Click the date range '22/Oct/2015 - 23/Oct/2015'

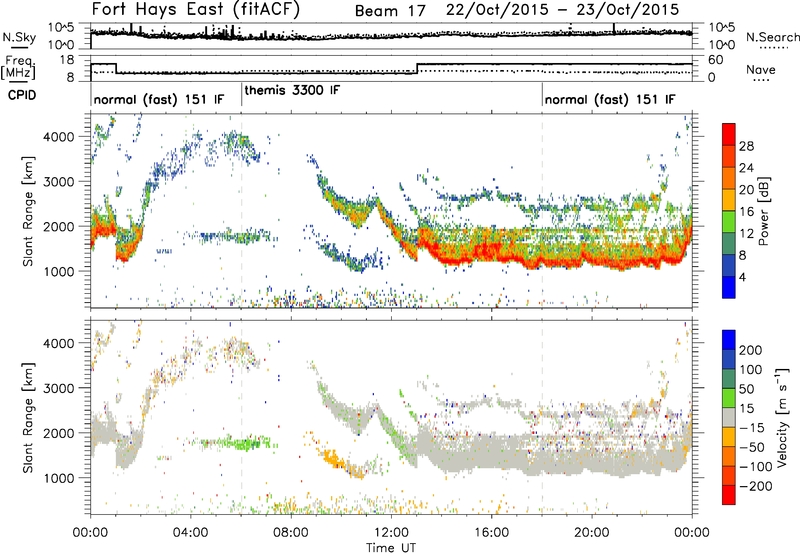point(562,10)
